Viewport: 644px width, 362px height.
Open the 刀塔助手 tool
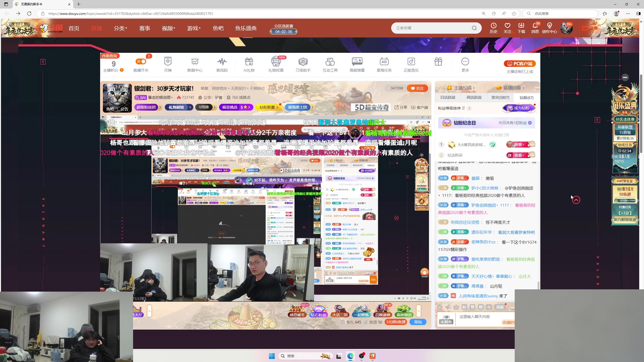point(303,65)
